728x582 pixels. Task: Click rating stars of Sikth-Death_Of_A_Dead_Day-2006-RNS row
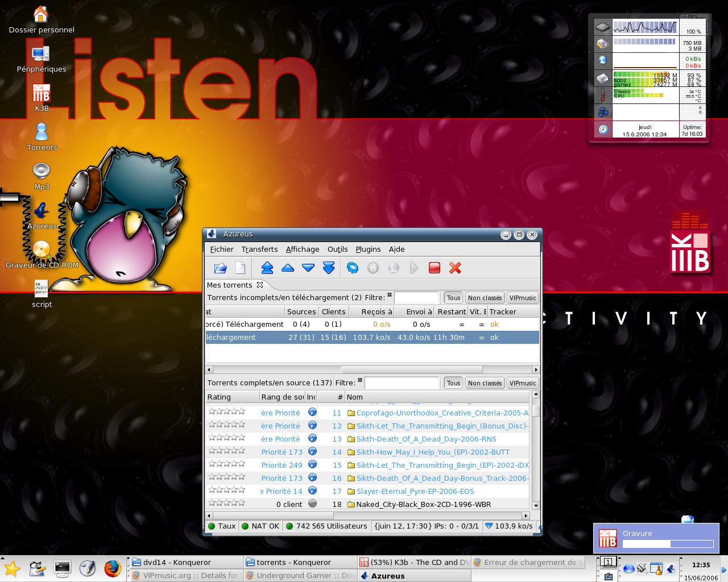[227, 438]
